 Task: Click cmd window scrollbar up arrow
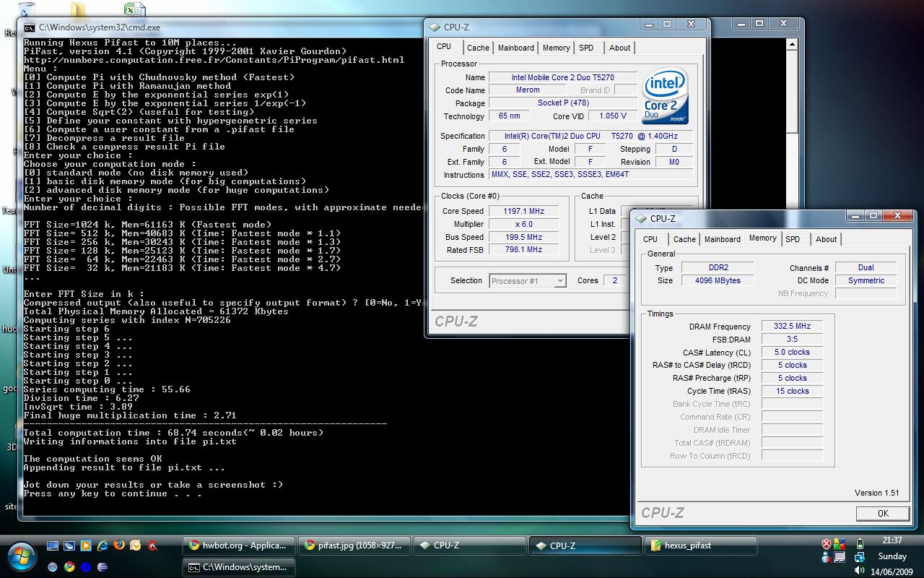[x=792, y=44]
